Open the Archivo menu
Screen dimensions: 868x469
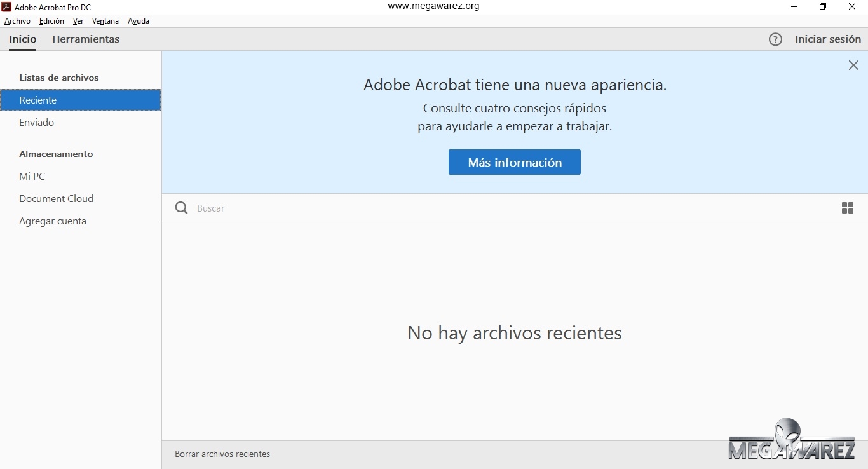(17, 21)
